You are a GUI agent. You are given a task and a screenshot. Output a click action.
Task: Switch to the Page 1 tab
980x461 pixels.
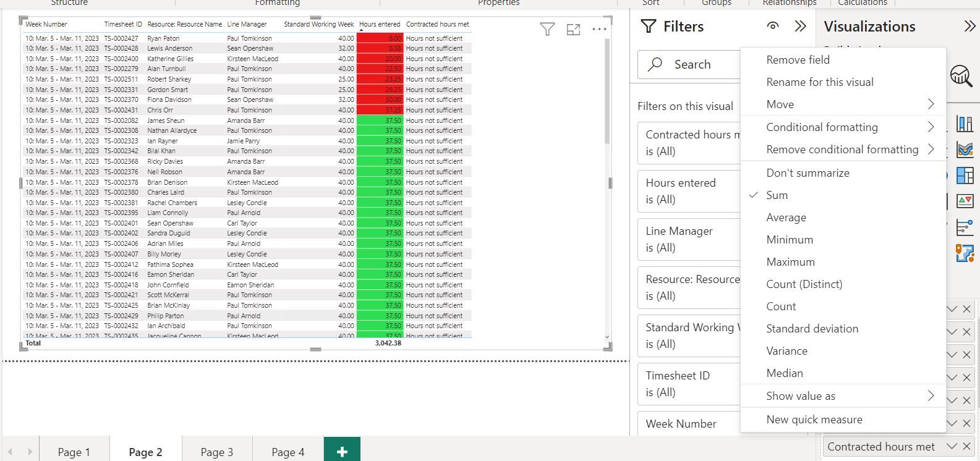pyautogui.click(x=74, y=452)
